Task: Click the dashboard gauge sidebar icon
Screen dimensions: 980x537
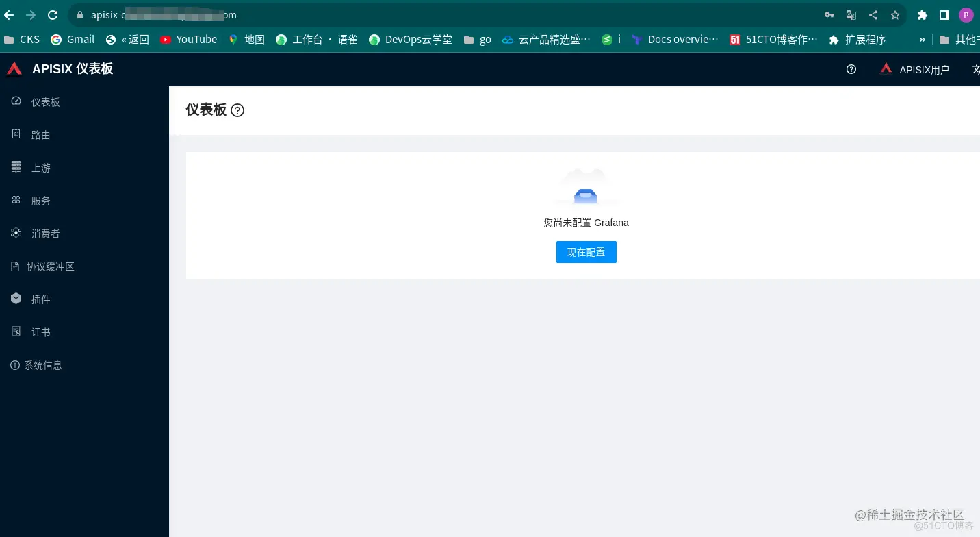Action: click(x=16, y=101)
